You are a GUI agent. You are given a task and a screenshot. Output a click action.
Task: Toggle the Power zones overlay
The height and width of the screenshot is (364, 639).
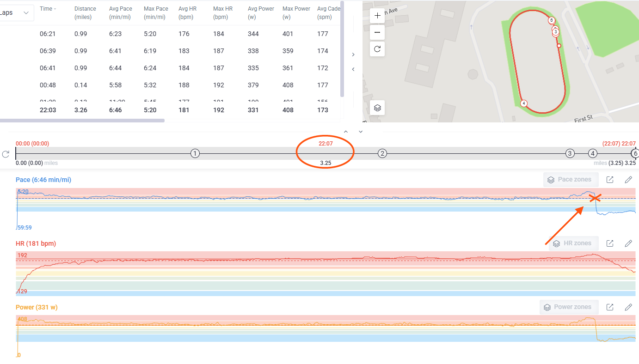tap(569, 307)
